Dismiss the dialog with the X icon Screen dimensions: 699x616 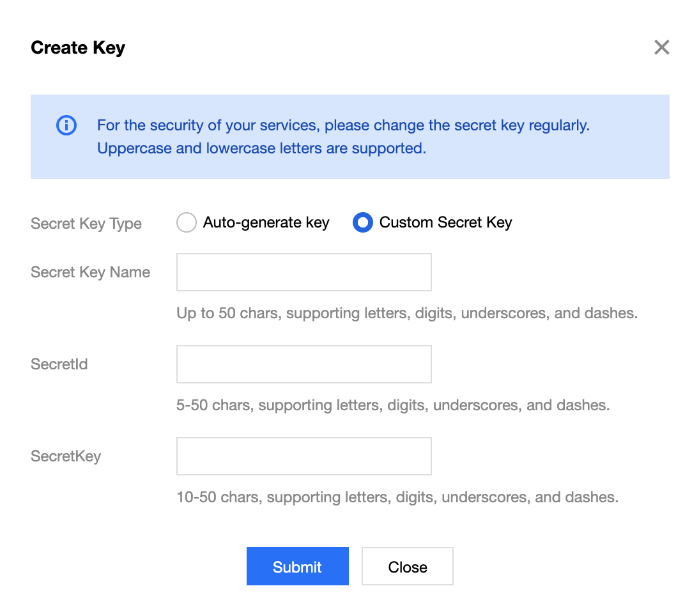661,47
